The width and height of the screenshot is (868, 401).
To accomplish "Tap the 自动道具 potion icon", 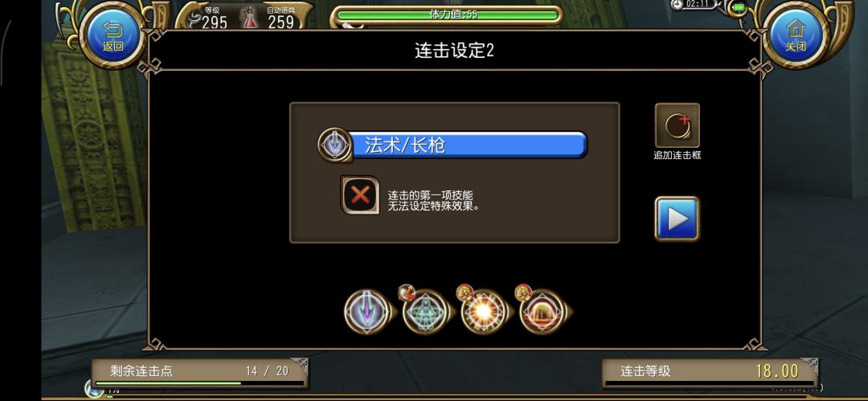I will [x=251, y=17].
